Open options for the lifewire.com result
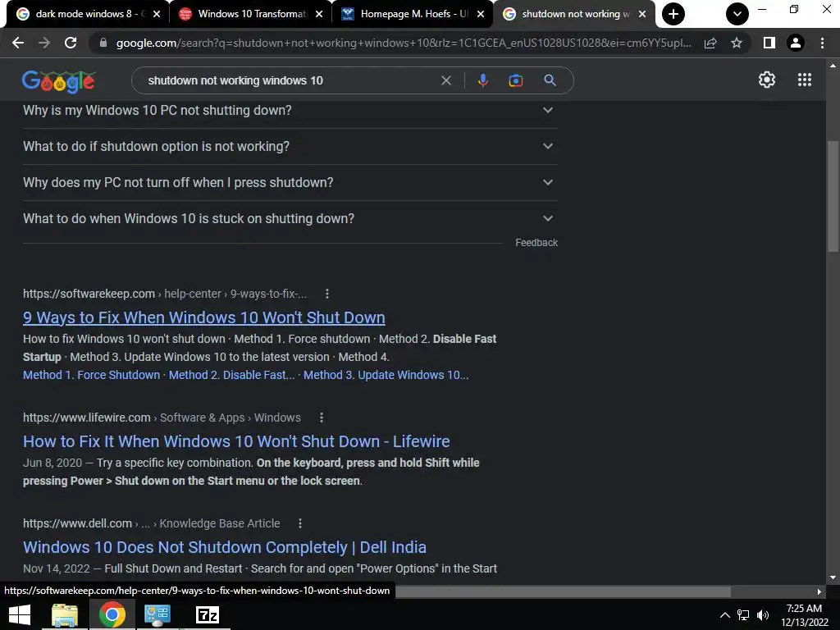 [321, 418]
